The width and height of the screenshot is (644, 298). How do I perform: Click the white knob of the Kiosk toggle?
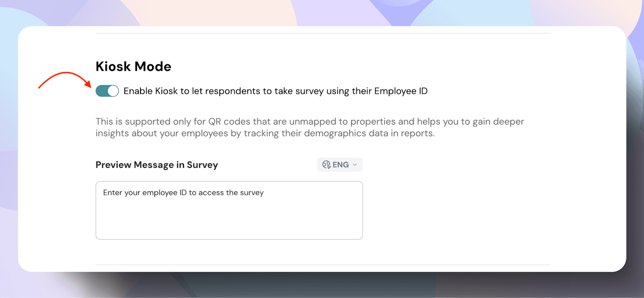(113, 91)
